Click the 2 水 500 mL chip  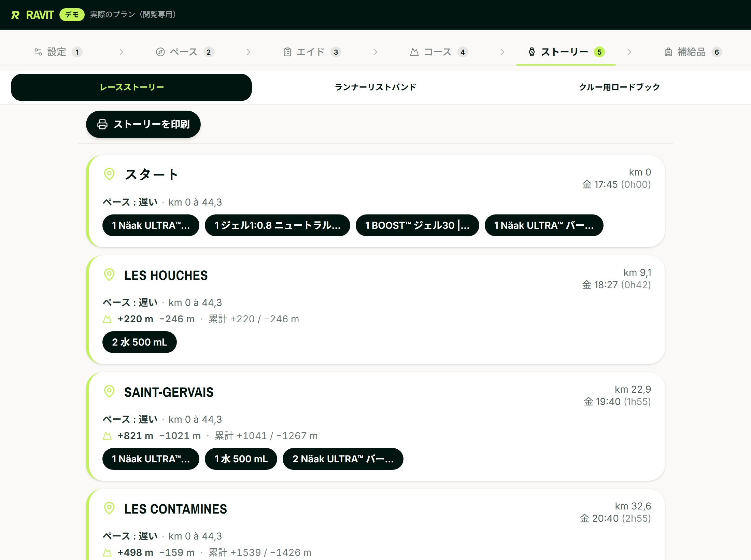pyautogui.click(x=140, y=342)
